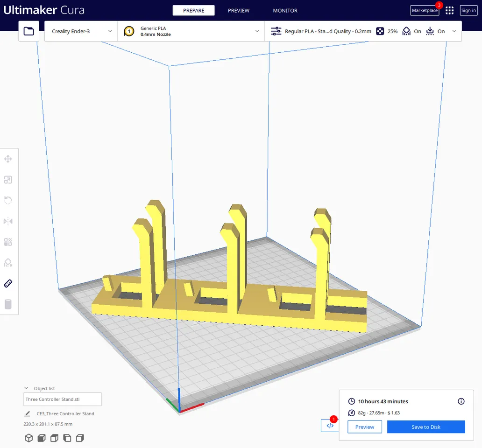Switch to right side view cube
The image size is (482, 448).
tap(80, 438)
